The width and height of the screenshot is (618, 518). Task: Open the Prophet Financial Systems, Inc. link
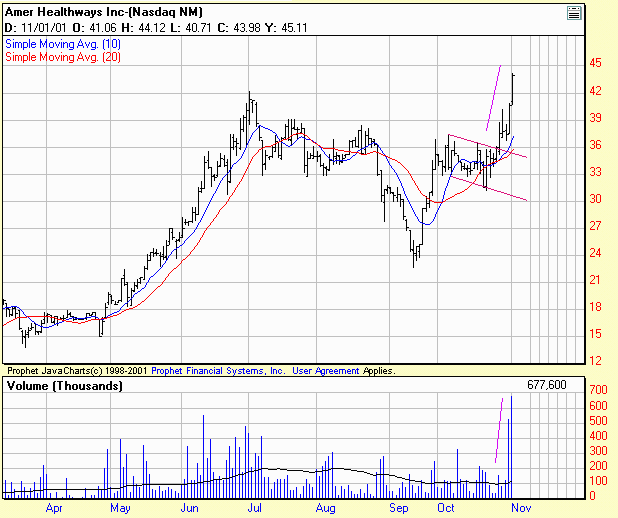[x=218, y=371]
